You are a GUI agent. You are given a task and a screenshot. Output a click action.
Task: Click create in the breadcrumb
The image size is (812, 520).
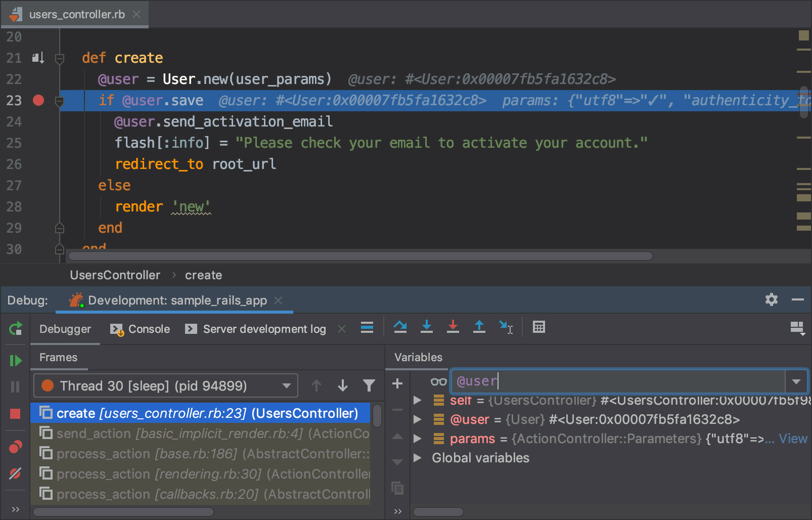[x=203, y=275]
